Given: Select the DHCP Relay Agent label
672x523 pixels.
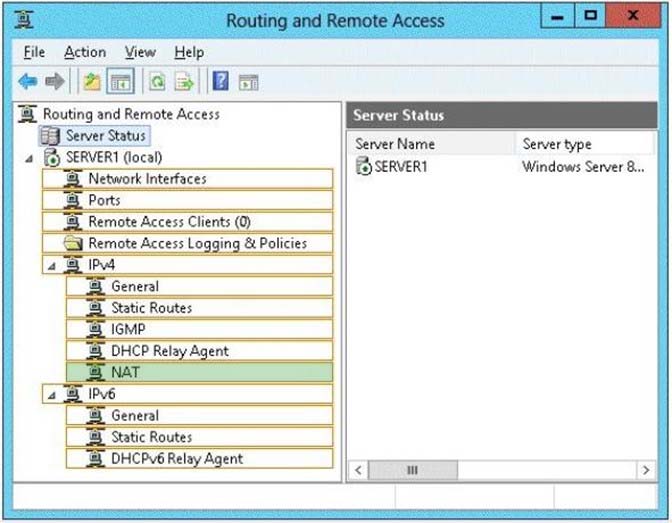Looking at the screenshot, I should point(170,351).
